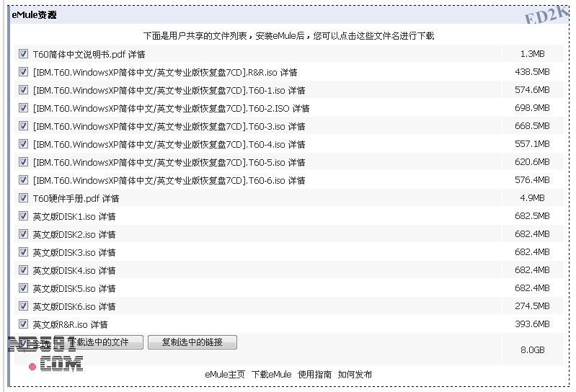Image resolution: width=576 pixels, height=392 pixels.
Task: Open the [IBM.T60...7CD].T60-1.iso file link
Action: click(159, 90)
